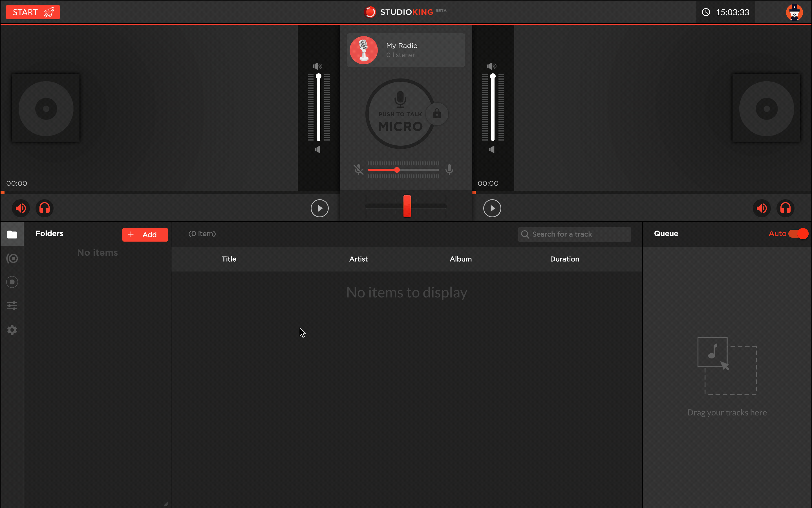
Task: Click the left deck progress bar marker
Action: 3,192
